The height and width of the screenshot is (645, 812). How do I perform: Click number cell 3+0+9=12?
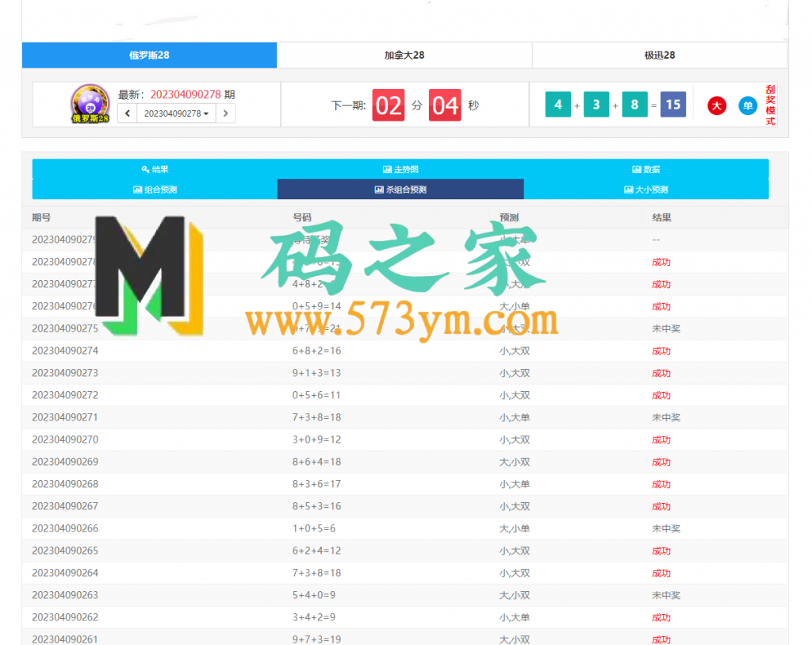tap(316, 440)
